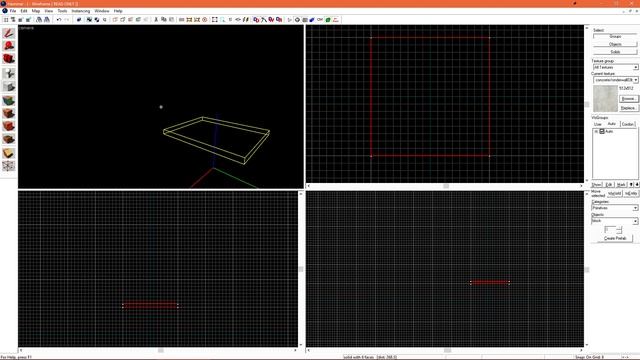Open the File menu
This screenshot has height=360, width=640.
[x=13, y=11]
